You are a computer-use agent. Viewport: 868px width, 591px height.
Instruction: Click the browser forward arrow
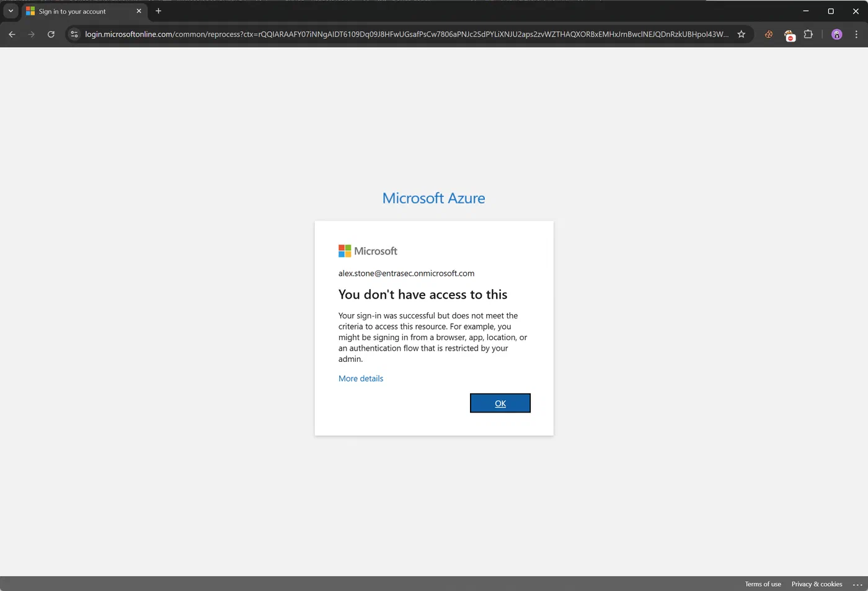(x=32, y=35)
